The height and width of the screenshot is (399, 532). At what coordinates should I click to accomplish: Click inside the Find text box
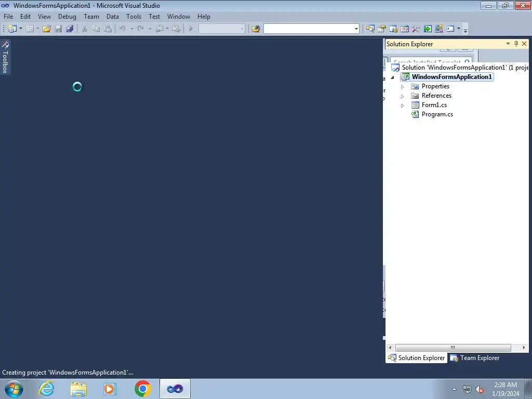[309, 29]
